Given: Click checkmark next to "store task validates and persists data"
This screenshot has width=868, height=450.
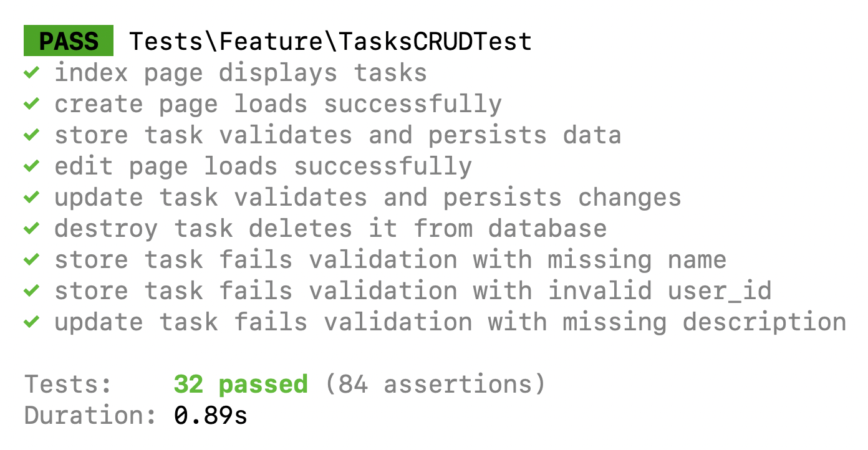Looking at the screenshot, I should tap(32, 135).
